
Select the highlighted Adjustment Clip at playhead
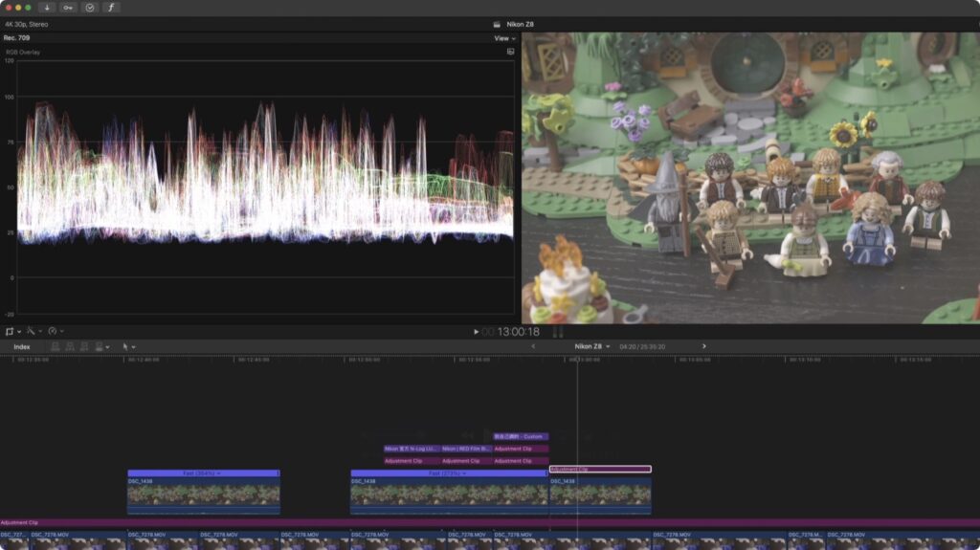pyautogui.click(x=600, y=470)
